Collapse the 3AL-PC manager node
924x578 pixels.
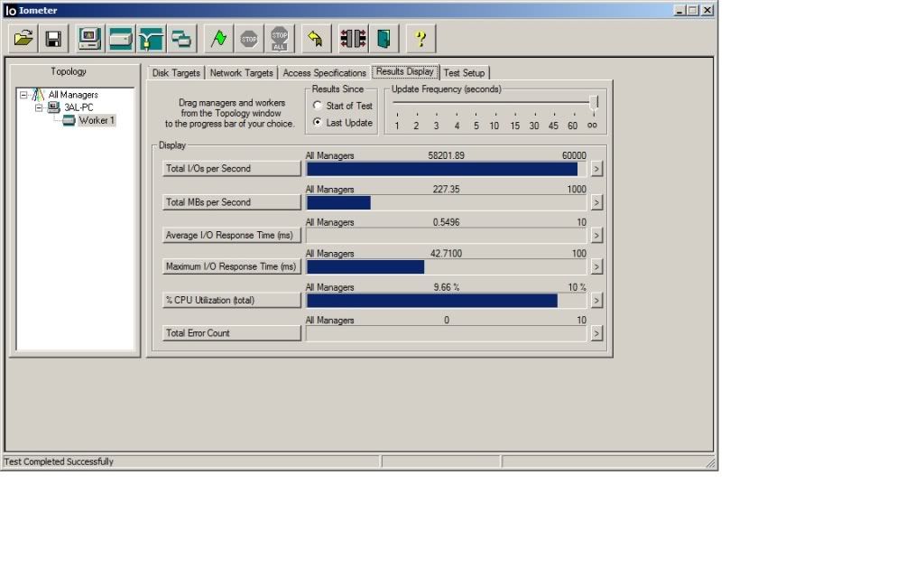coord(39,107)
